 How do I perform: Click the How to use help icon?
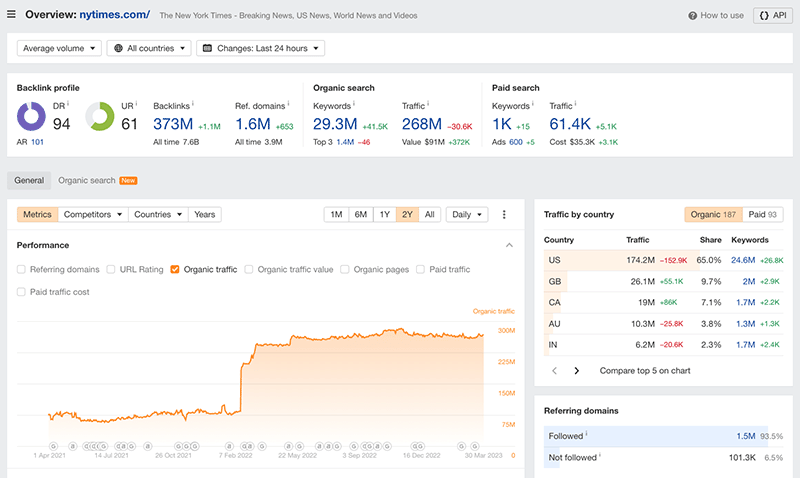click(692, 16)
